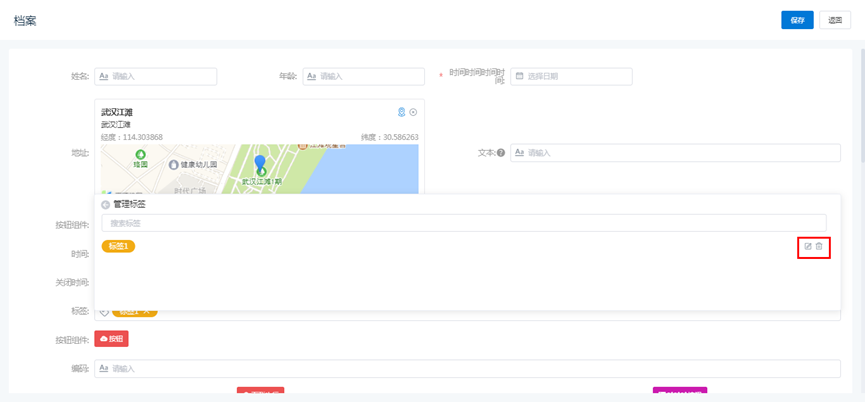Click the back arrow beside 管理标签
Viewport: 865px width, 402px height.
click(106, 204)
